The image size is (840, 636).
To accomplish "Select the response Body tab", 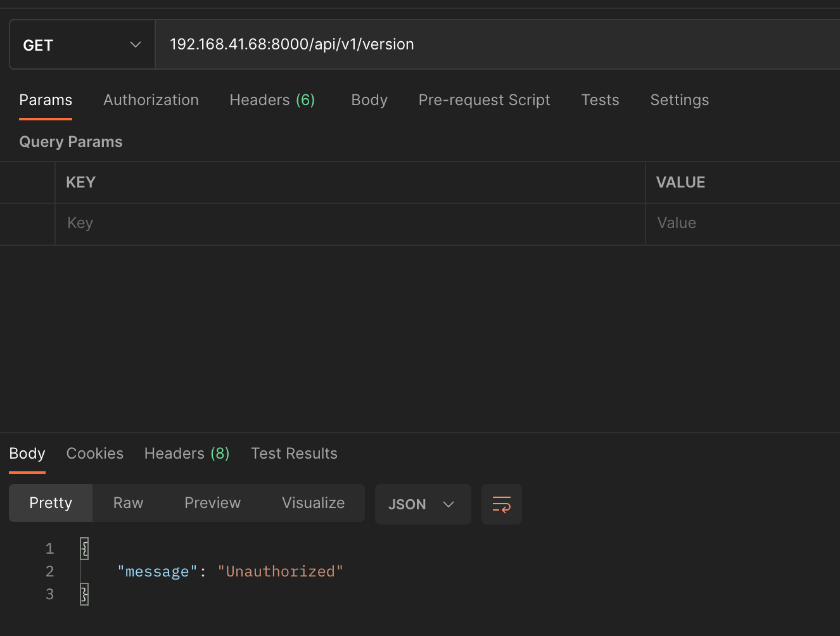I will 27,454.
